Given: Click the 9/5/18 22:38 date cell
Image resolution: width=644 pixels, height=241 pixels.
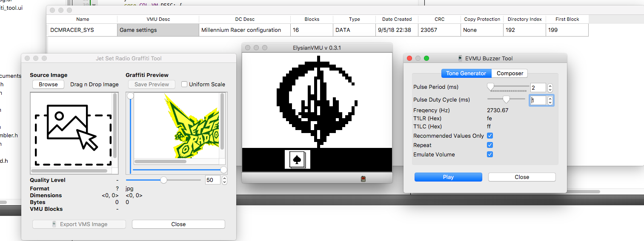Looking at the screenshot, I should click(397, 30).
